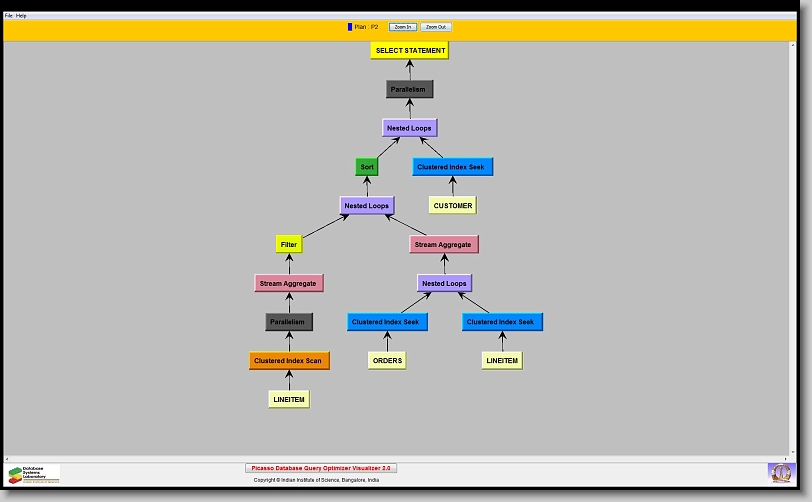Click the blue plan P2 color swatch
812x502 pixels.
[350, 27]
